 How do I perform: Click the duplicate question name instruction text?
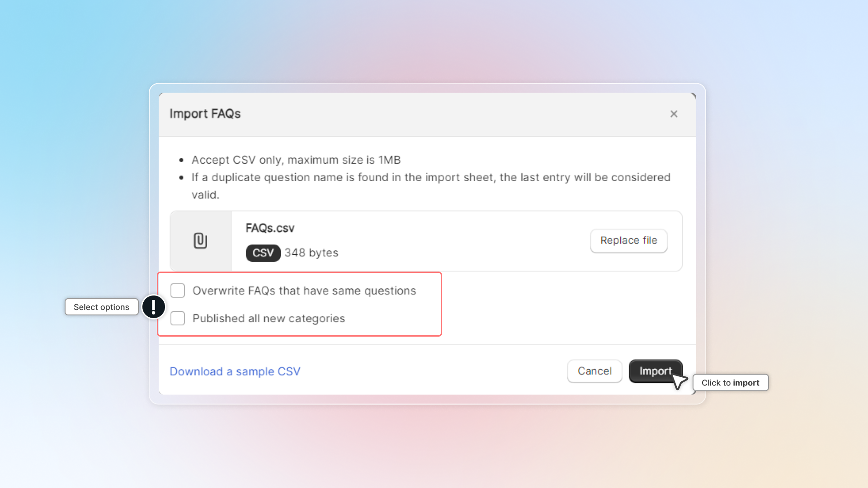pos(430,178)
